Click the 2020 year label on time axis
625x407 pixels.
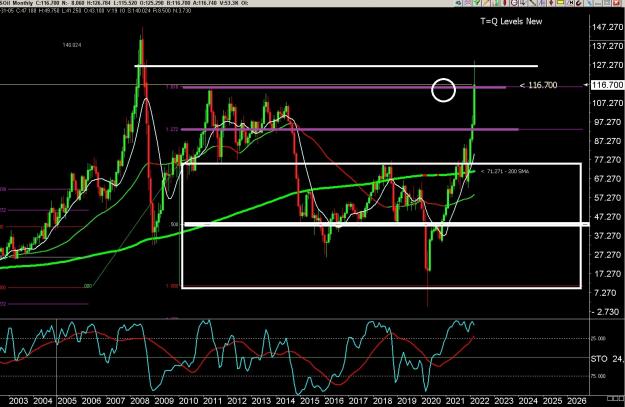pyautogui.click(x=431, y=401)
